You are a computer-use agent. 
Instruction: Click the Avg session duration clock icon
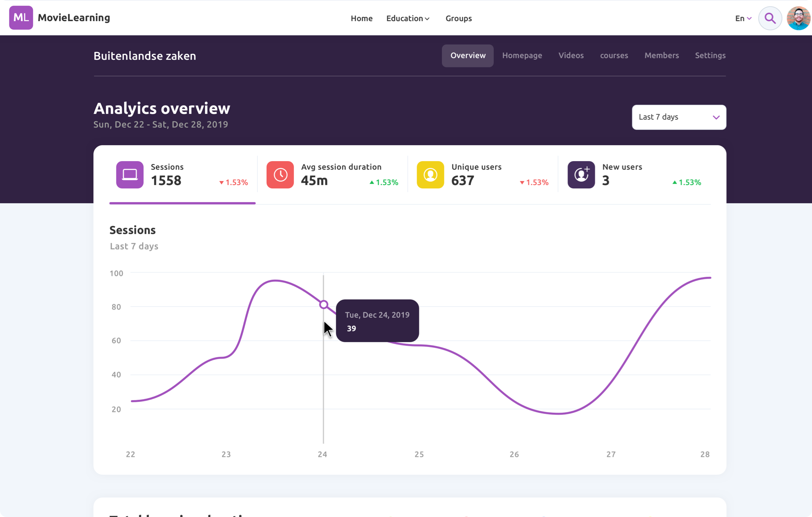(280, 175)
